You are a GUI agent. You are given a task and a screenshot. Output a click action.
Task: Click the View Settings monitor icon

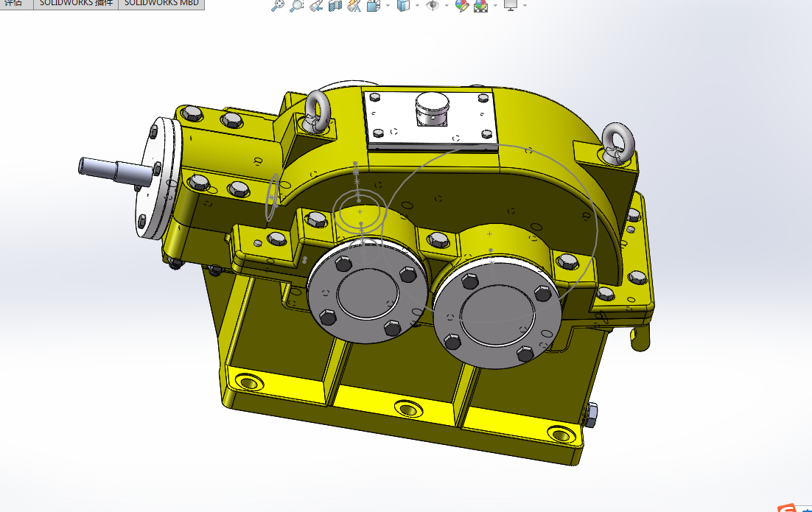click(x=511, y=5)
